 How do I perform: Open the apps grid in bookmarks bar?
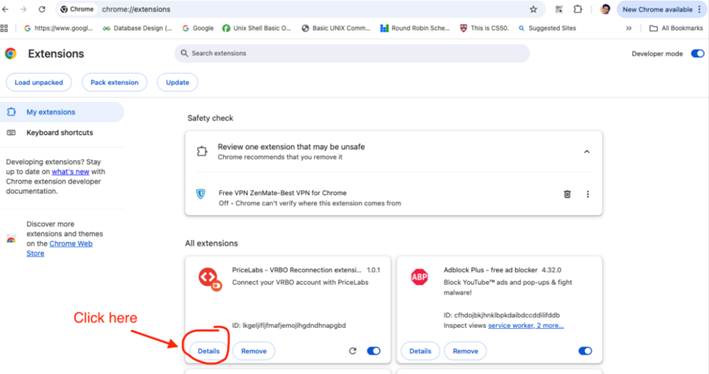tap(4, 28)
